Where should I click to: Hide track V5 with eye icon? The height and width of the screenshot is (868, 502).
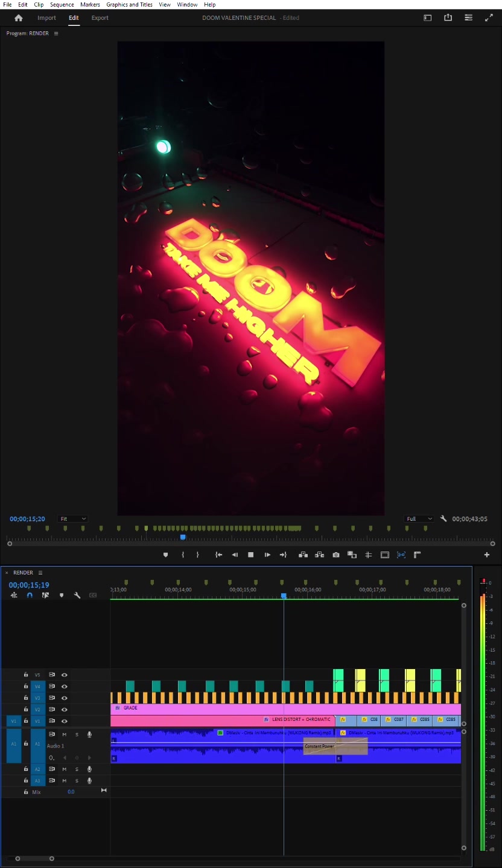65,675
